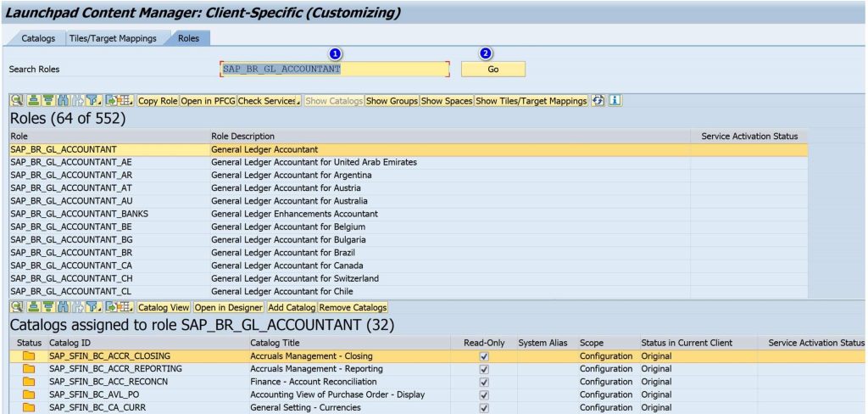
Task: Click the folder status icon for SAP_SFIN_BC_ACCR_CLOSING
Action: pos(29,355)
